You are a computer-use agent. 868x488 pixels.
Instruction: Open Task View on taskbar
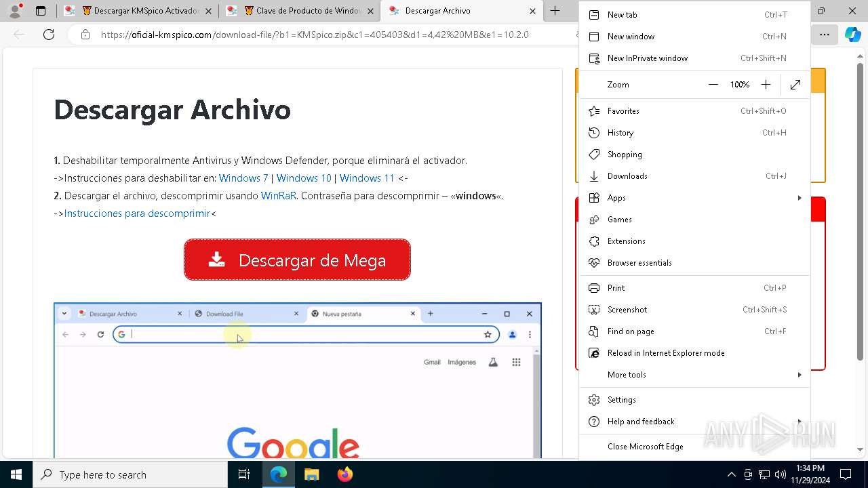pos(244,474)
